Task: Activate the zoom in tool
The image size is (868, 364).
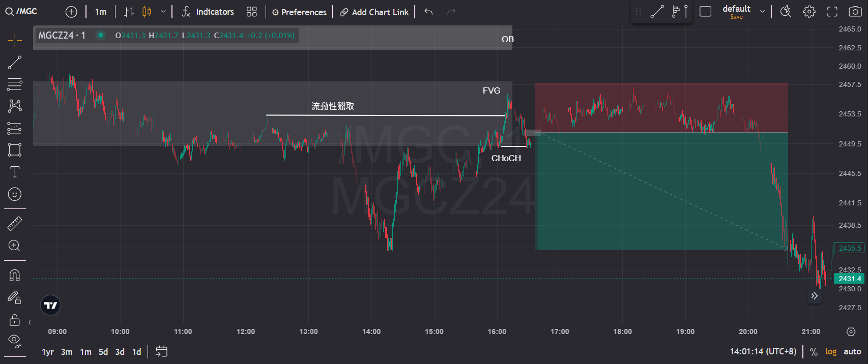Action: tap(15, 246)
